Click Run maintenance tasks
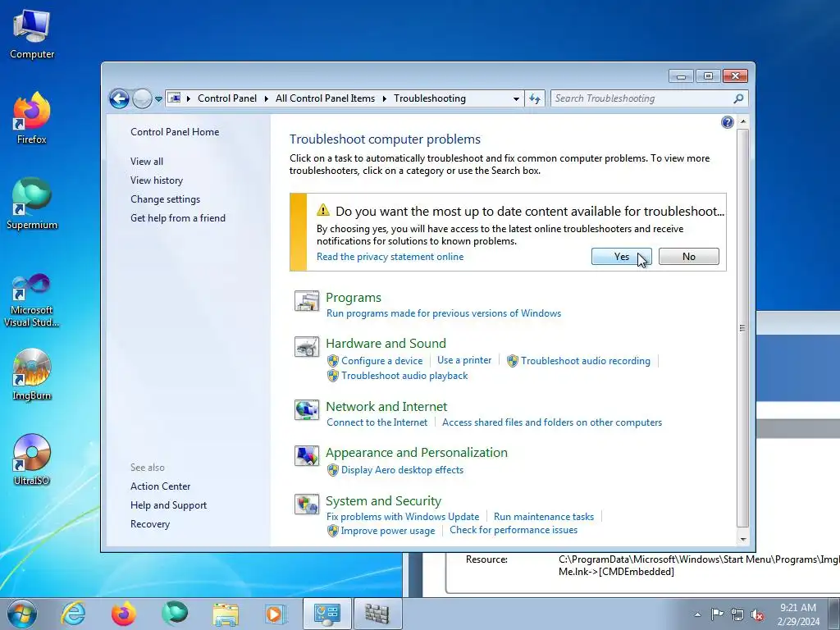The width and height of the screenshot is (840, 630). pos(544,517)
